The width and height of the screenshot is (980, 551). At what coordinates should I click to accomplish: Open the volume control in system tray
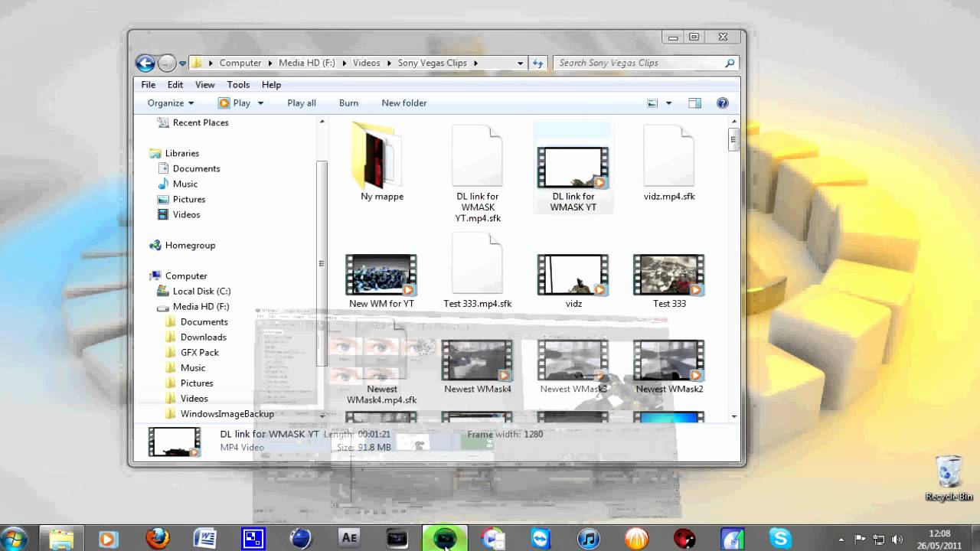(x=897, y=539)
